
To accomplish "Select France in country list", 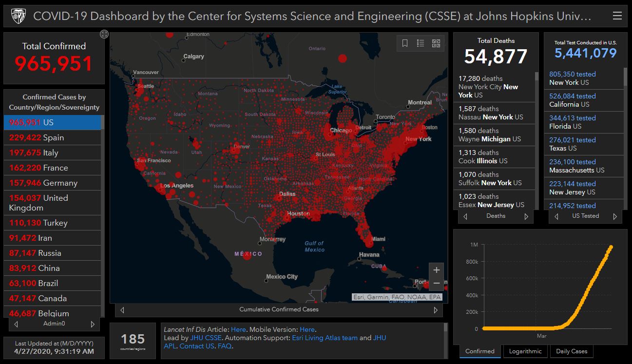I will click(x=52, y=168).
